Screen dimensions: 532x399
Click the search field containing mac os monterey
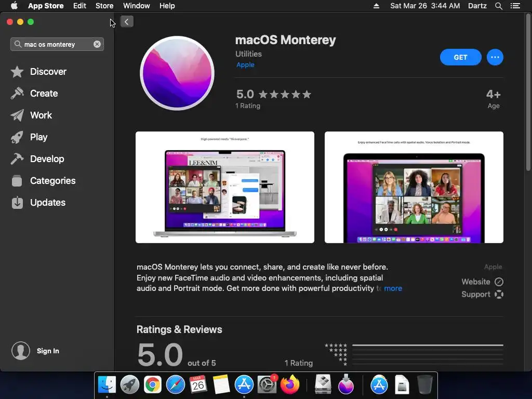click(x=57, y=44)
